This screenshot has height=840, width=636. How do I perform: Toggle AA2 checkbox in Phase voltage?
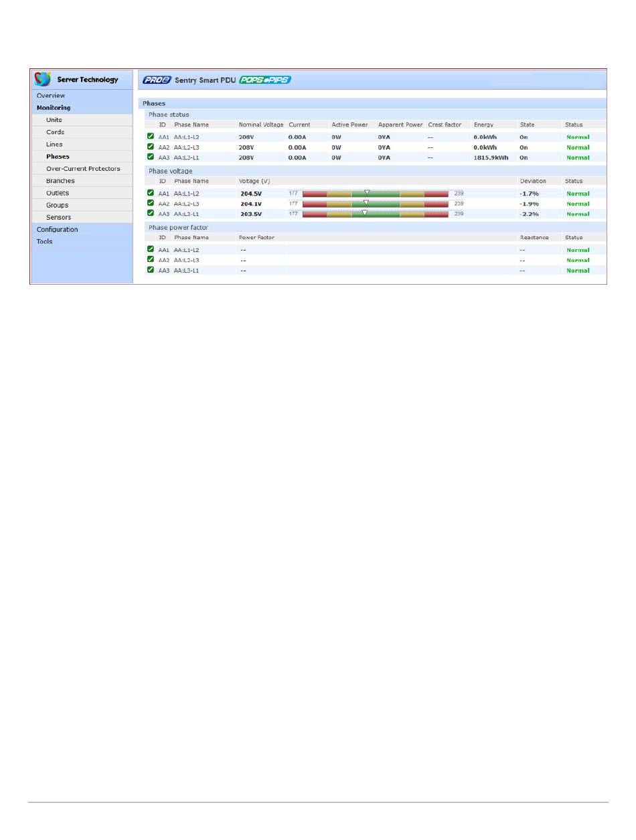pyautogui.click(x=151, y=202)
